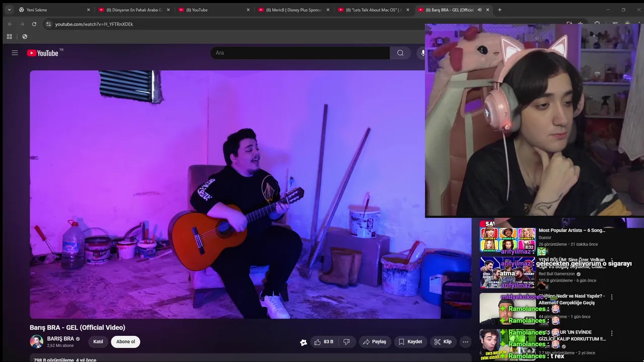Open 'GİZLİCE KALIP KORKUTTUM' video thumbnail
Screen dimensions: 644x362
508,345
